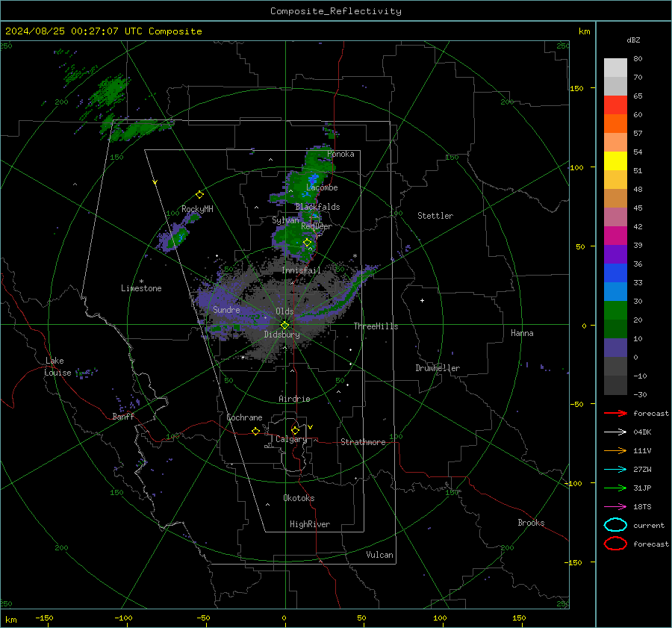The height and width of the screenshot is (628, 672).
Task: Click the Blackfalds town label
Action: point(317,207)
